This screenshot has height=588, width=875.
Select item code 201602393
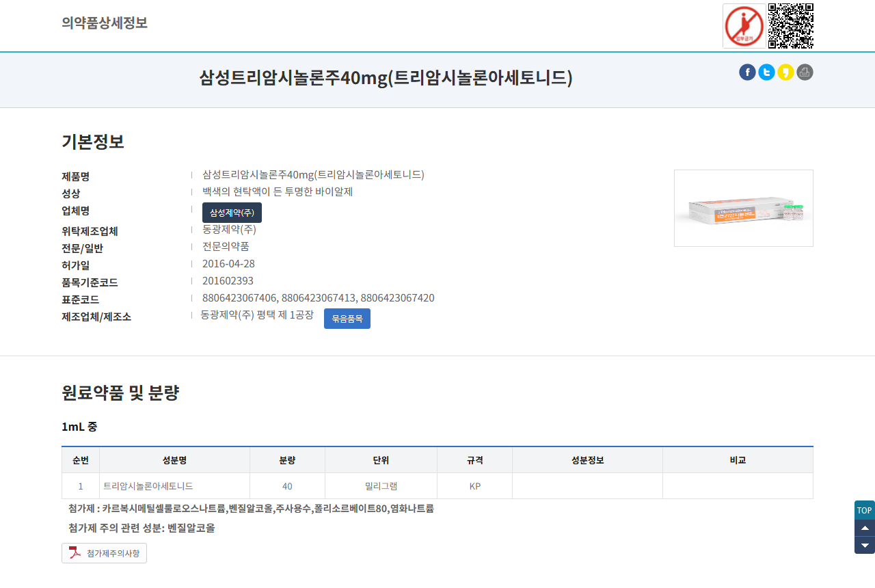228,281
